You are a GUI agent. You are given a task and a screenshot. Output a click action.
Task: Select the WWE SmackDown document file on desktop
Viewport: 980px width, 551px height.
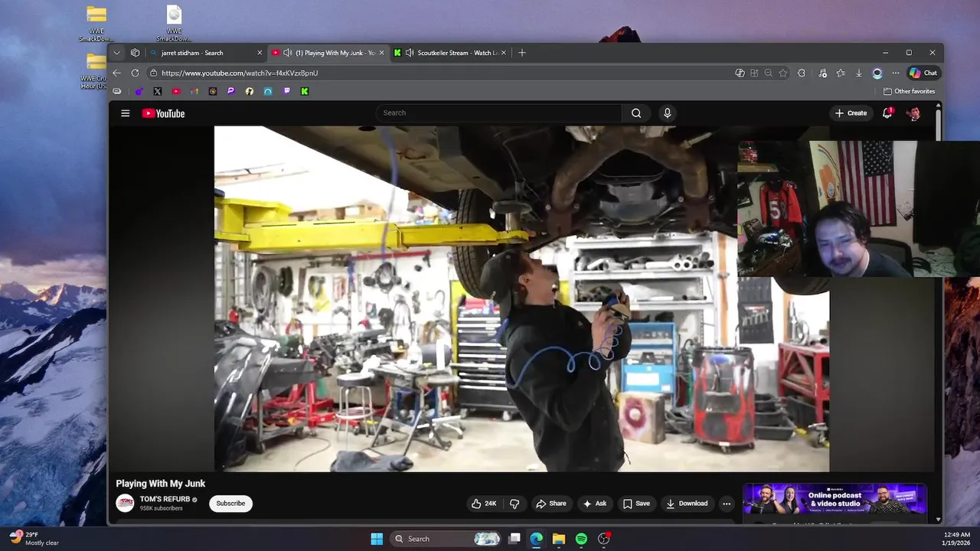[174, 24]
